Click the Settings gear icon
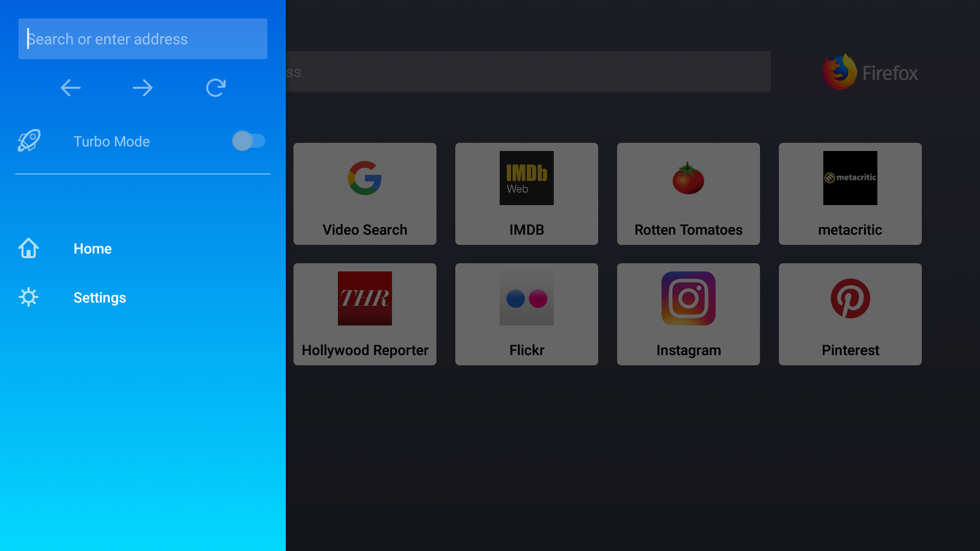Screen dimensions: 980x551 [x=27, y=297]
